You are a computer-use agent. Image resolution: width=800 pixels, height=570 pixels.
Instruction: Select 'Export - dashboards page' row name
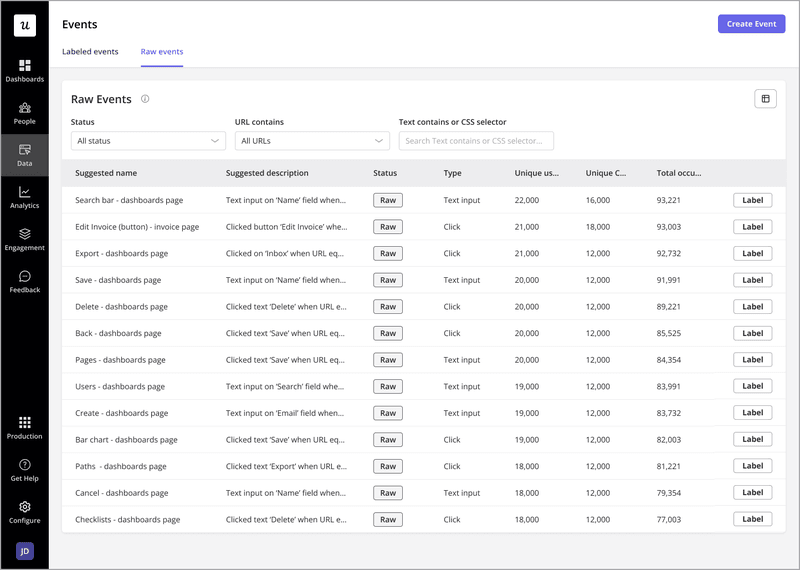(x=121, y=253)
